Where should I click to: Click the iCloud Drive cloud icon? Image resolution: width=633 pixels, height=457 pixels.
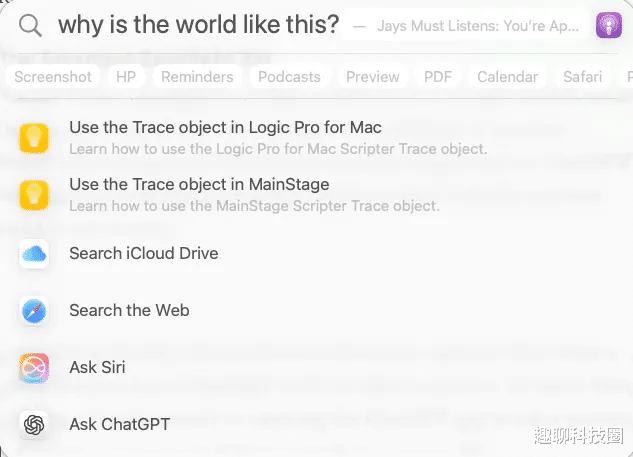[x=34, y=254]
